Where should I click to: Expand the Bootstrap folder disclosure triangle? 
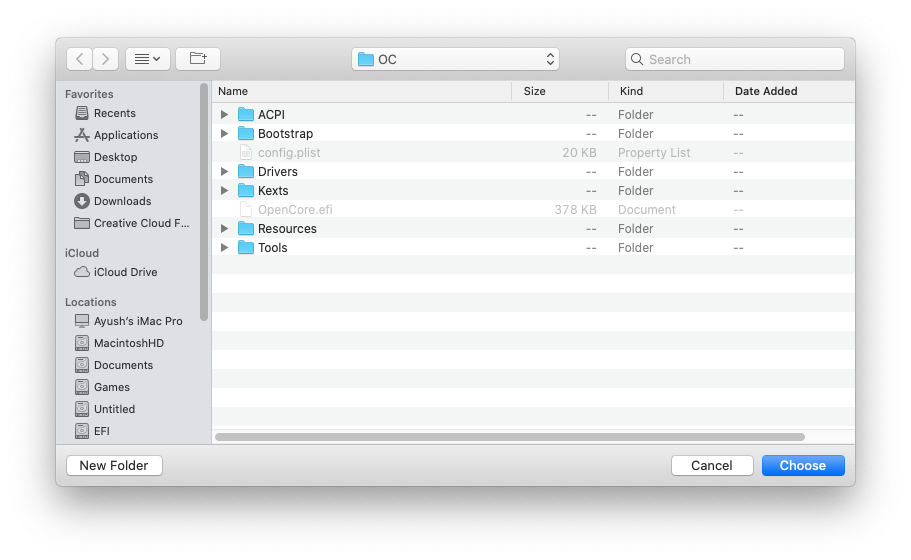point(224,134)
